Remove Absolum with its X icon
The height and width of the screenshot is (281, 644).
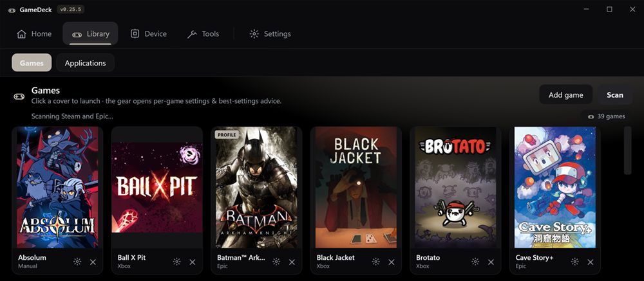tap(93, 262)
